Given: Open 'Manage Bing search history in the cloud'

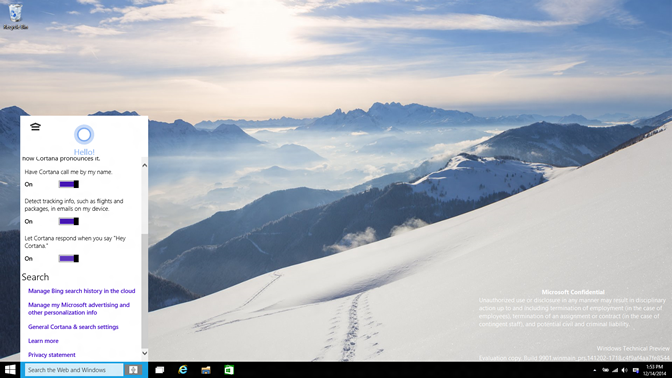Looking at the screenshot, I should [x=81, y=291].
